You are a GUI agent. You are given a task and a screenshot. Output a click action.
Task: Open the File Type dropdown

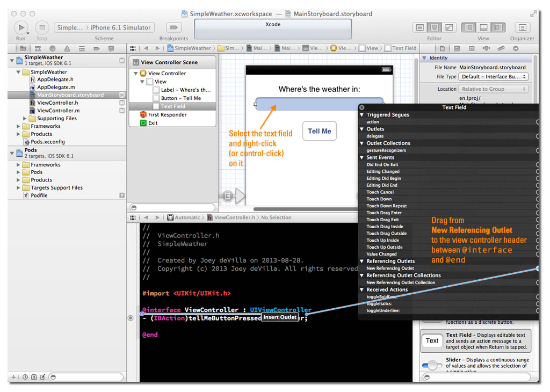(x=493, y=76)
